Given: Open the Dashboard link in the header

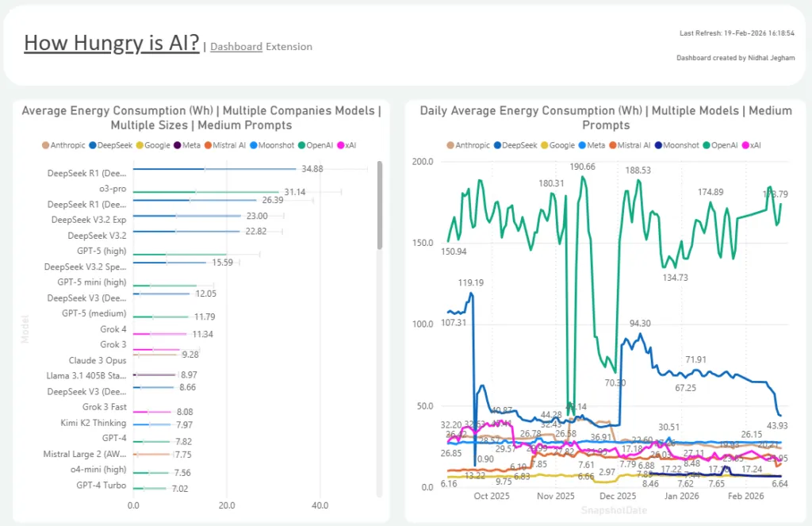Looking at the screenshot, I should coord(236,47).
